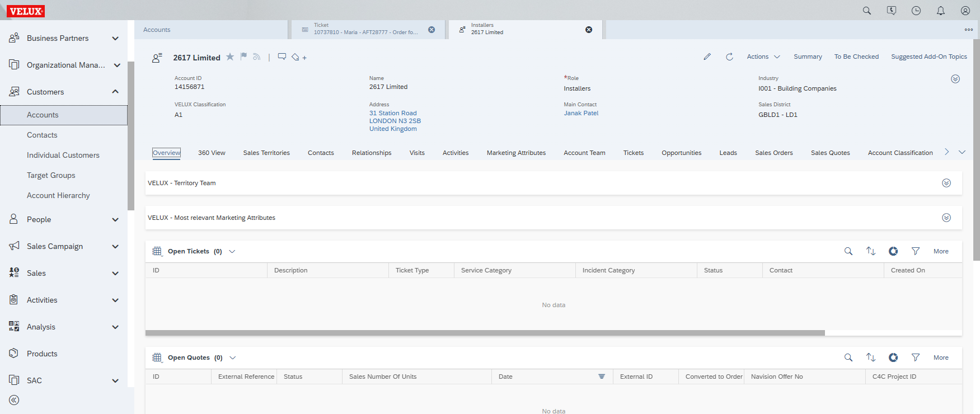Switch to the Accounts page tab
The height and width of the screenshot is (414, 980).
(211, 30)
